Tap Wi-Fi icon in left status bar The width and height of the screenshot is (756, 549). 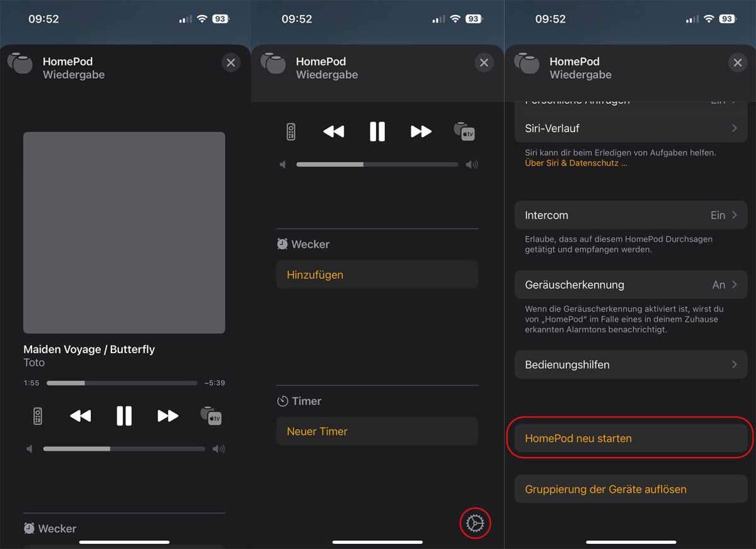[202, 19]
